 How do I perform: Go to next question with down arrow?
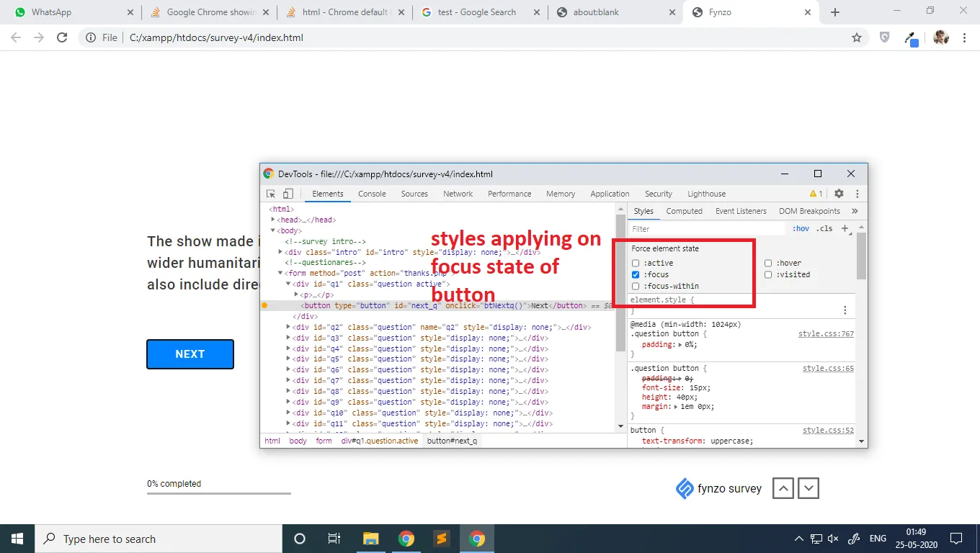click(x=809, y=488)
